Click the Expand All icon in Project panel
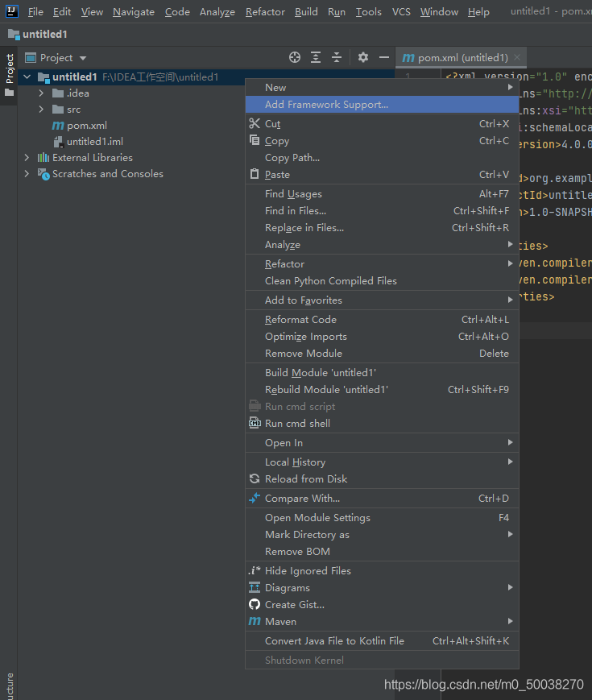This screenshot has height=700, width=592. click(316, 58)
